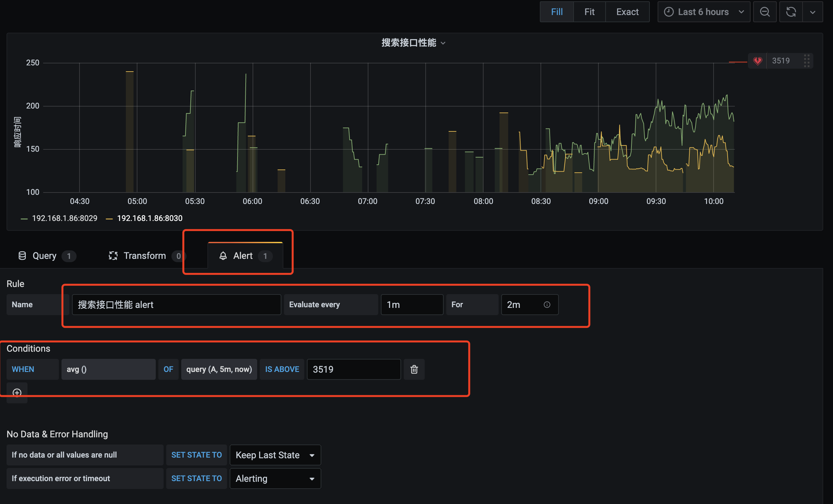Click the alert threshold heart icon
833x504 pixels.
757,61
